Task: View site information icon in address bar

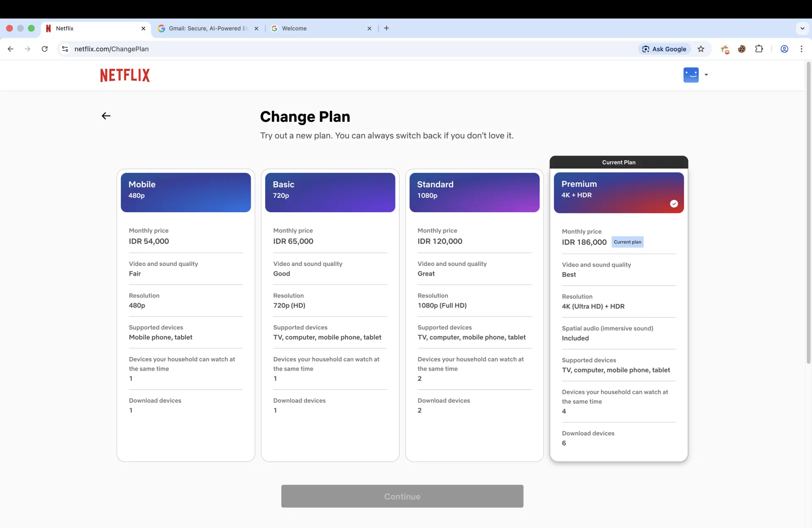Action: [65, 49]
